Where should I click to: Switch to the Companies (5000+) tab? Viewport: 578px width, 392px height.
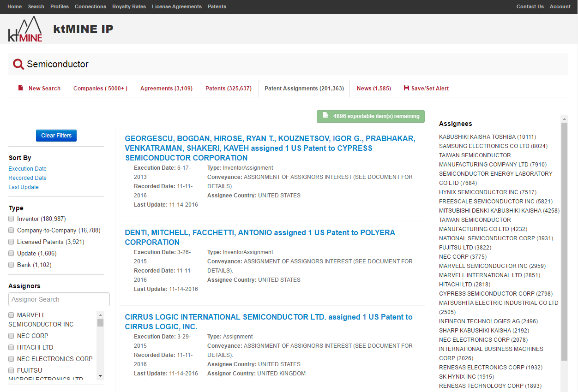(x=100, y=89)
